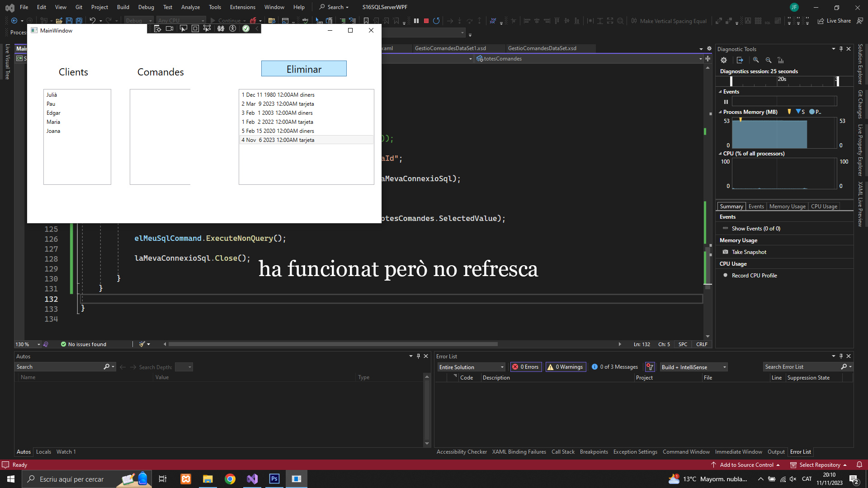Viewport: 868px width, 488px height.
Task: Toggle the 0 Warnings filter
Action: 566,367
